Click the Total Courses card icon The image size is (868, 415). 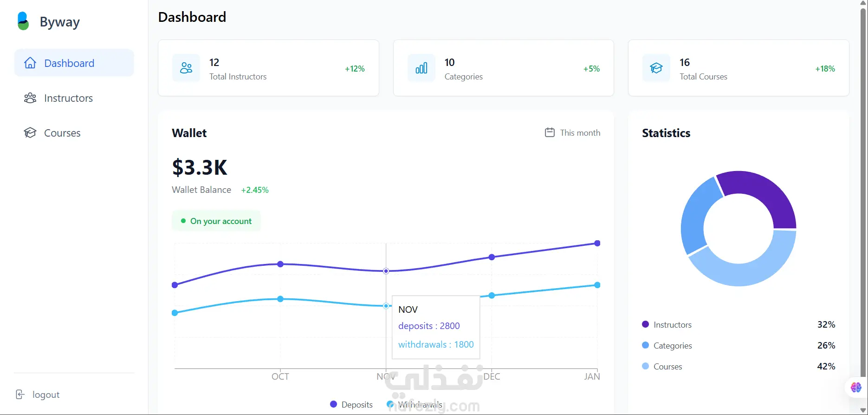656,68
